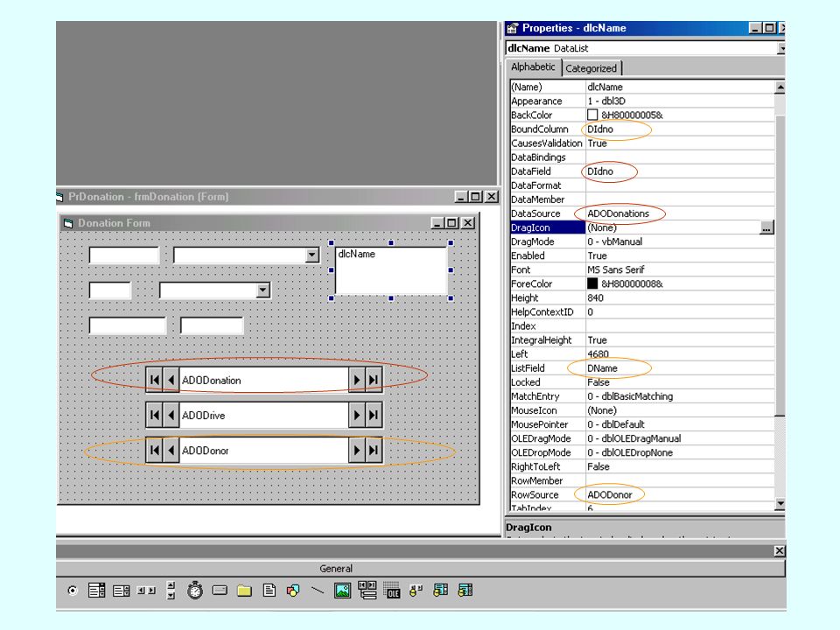Select the DriveListBox tool
This screenshot has width=840, height=630.
(220, 591)
